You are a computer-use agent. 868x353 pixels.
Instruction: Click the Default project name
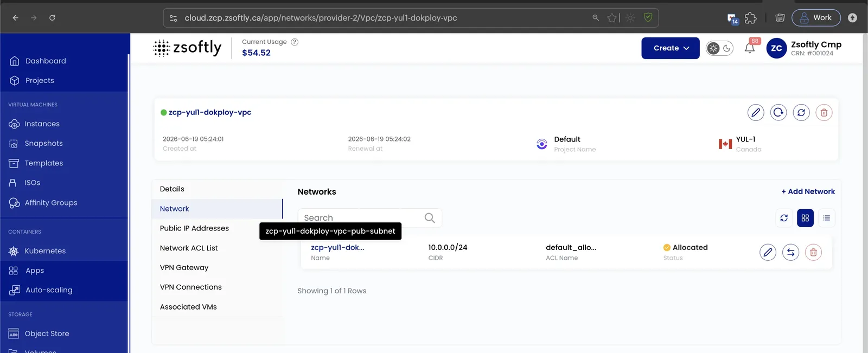pyautogui.click(x=567, y=139)
